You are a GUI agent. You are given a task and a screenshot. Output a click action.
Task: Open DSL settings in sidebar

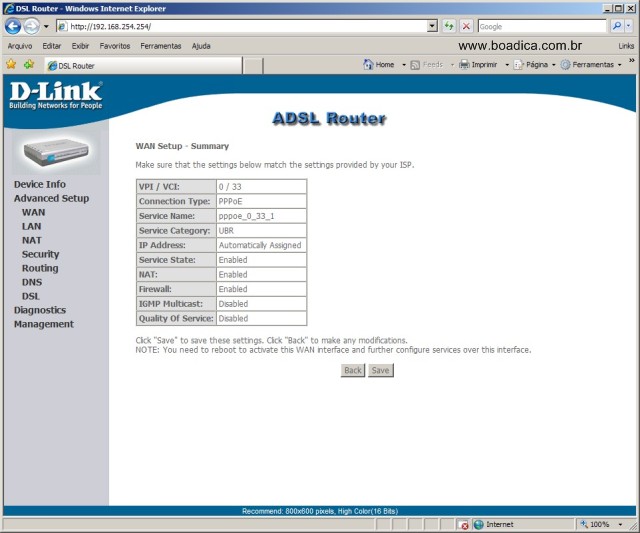(x=31, y=296)
